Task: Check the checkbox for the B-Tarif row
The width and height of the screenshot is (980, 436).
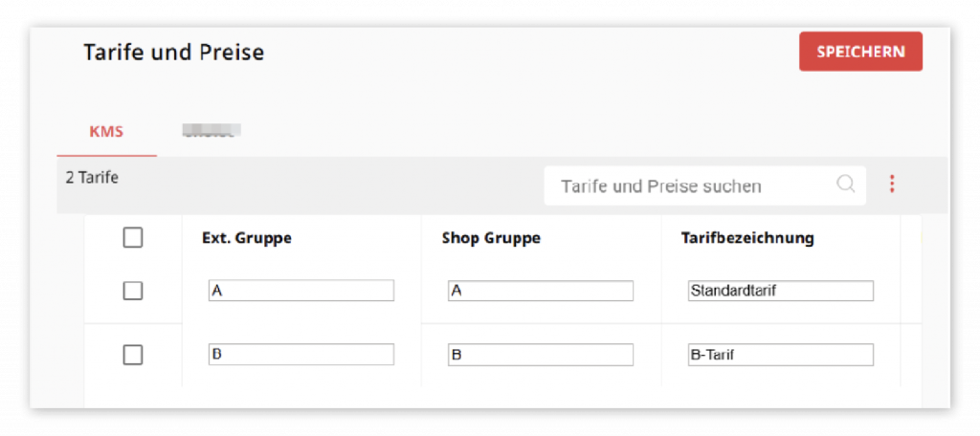Action: 132,355
